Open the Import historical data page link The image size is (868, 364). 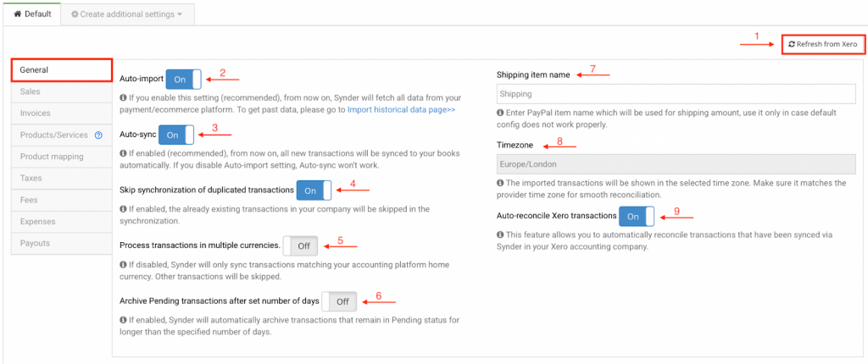tap(401, 110)
